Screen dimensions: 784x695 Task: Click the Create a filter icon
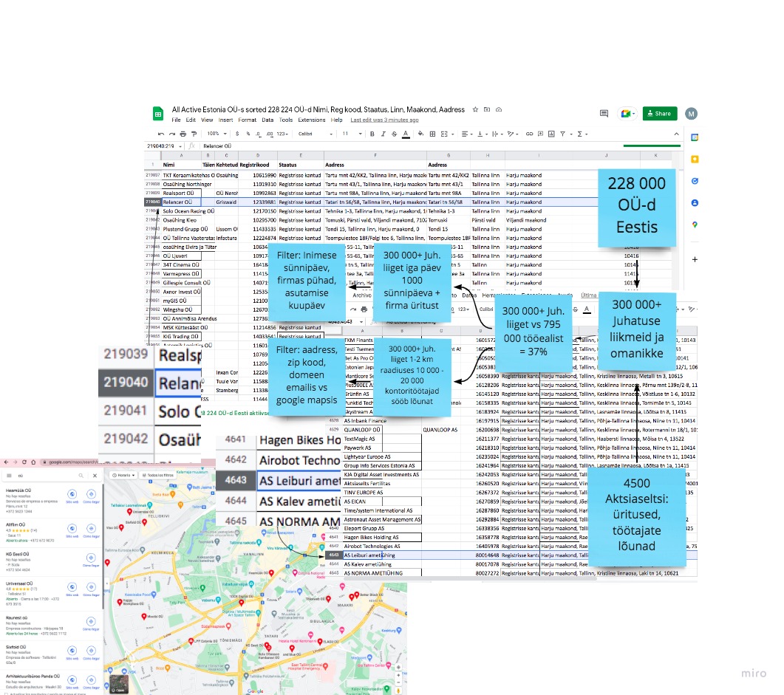[x=562, y=134]
